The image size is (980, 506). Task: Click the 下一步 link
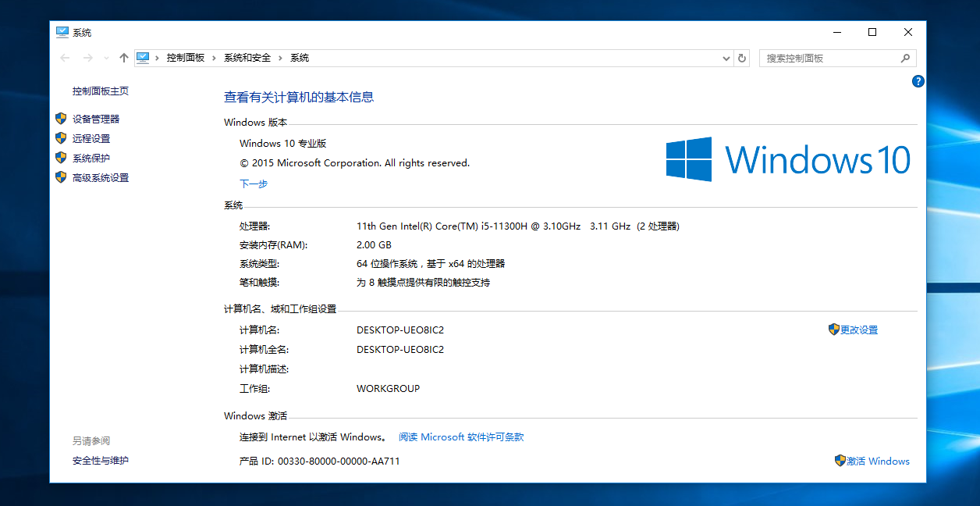point(254,184)
